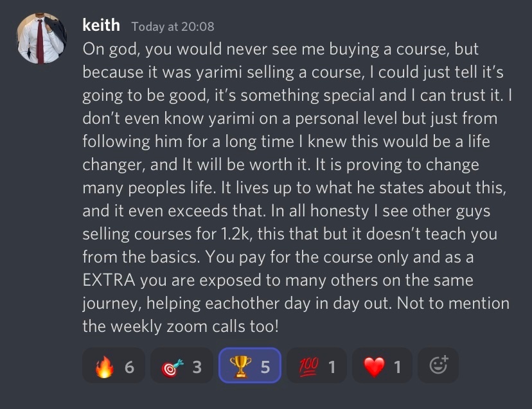Toggle the fire emoji reaction

(114, 366)
